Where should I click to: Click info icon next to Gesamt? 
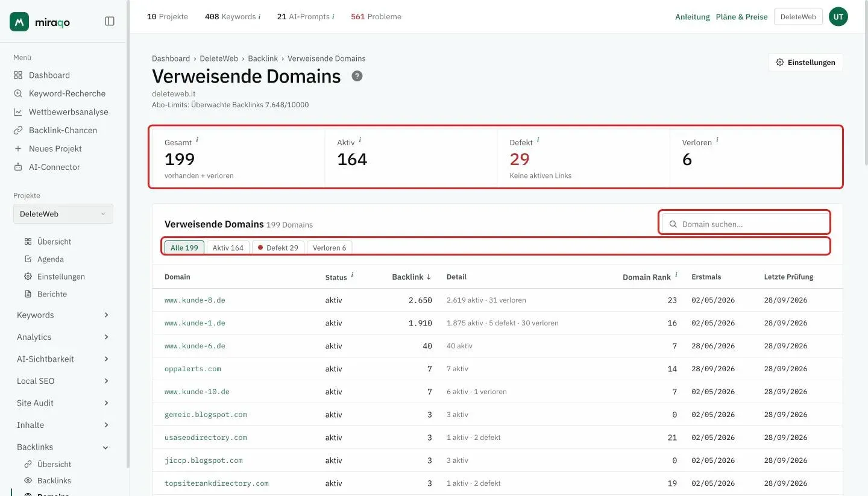click(197, 140)
